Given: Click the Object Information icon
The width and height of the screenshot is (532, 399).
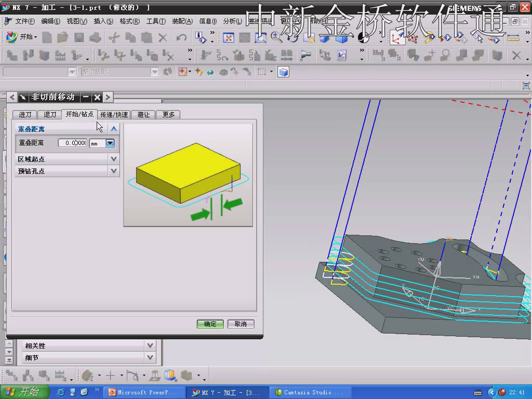Looking at the screenshot, I should pos(201,37).
